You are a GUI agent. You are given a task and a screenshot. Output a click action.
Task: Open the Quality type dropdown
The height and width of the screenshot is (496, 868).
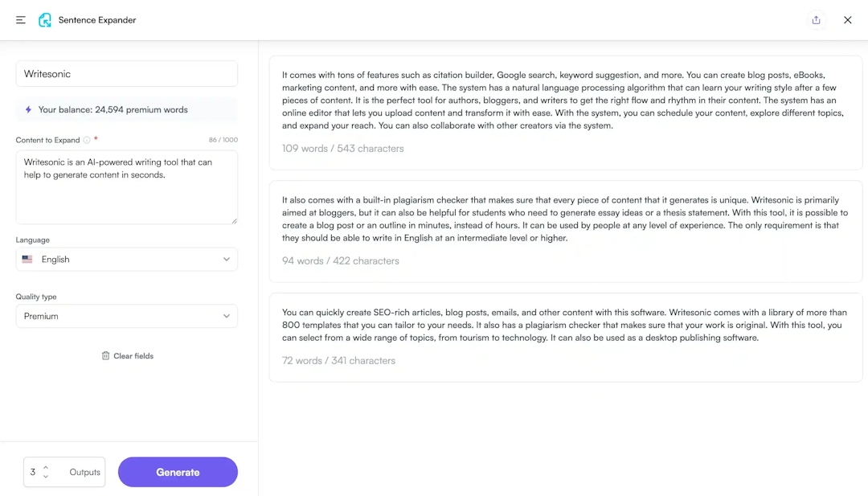click(126, 316)
